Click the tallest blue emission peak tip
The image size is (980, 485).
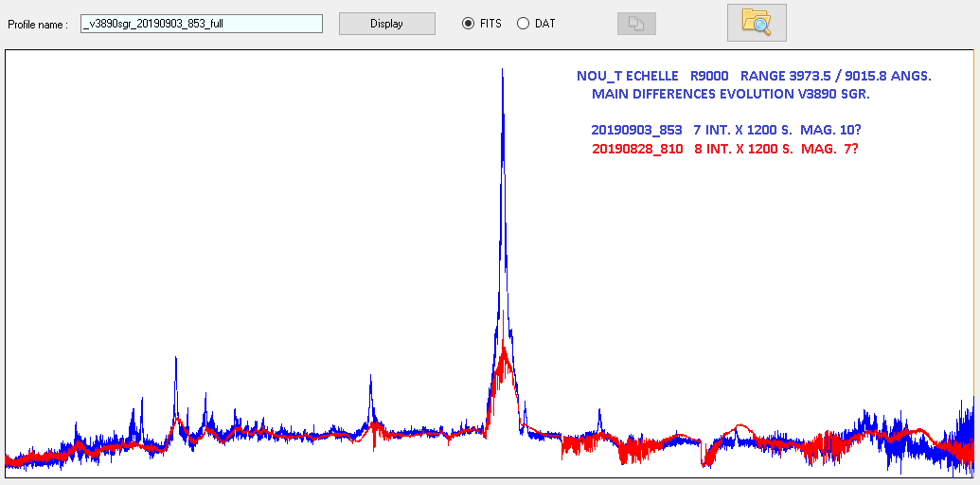tap(502, 70)
